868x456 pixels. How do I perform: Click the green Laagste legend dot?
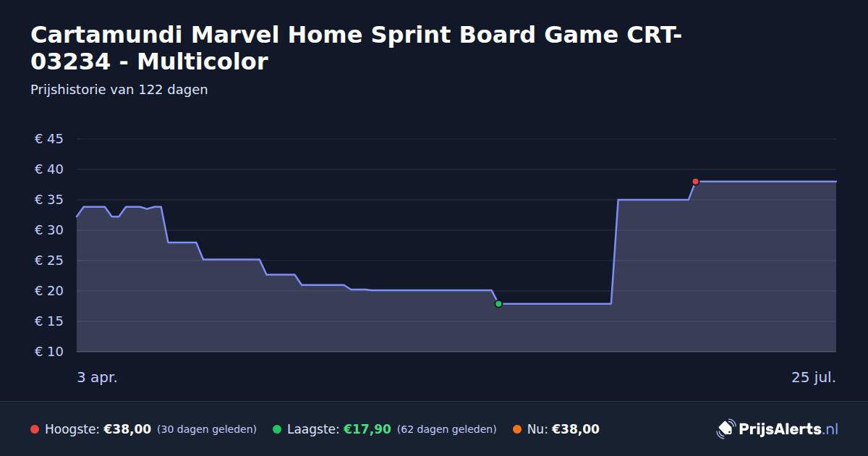[x=277, y=429]
